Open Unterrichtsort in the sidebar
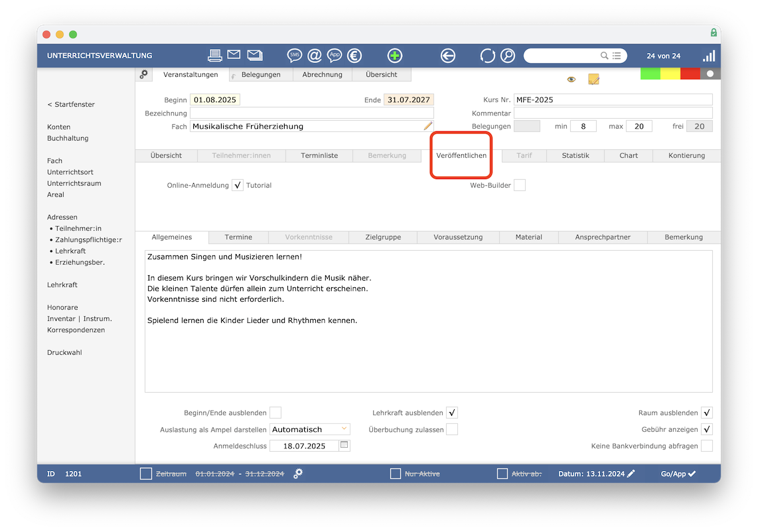 70,172
